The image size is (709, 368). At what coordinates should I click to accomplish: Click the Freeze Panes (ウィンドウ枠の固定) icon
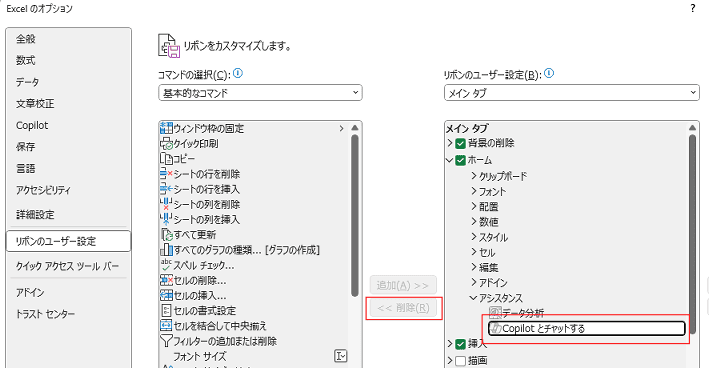coord(166,128)
